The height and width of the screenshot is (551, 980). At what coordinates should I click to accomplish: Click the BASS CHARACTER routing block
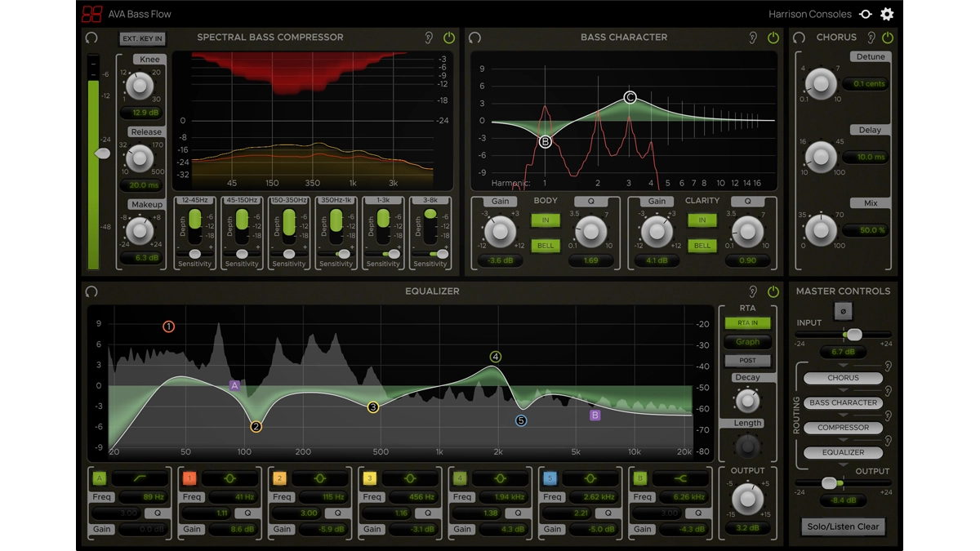click(x=843, y=402)
